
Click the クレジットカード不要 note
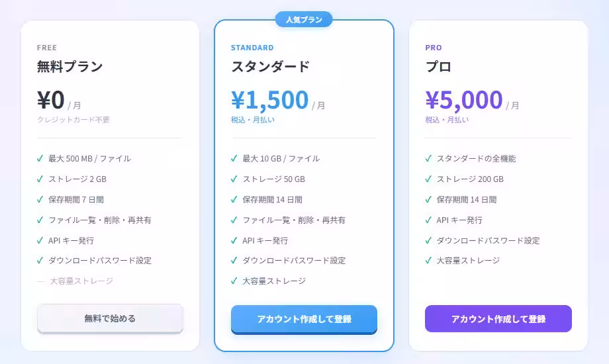[x=73, y=120]
